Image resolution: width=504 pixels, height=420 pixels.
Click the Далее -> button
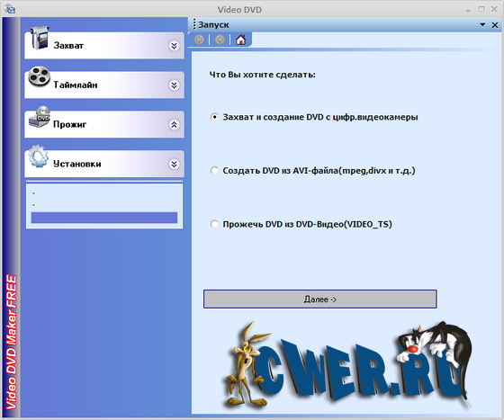pos(319,299)
